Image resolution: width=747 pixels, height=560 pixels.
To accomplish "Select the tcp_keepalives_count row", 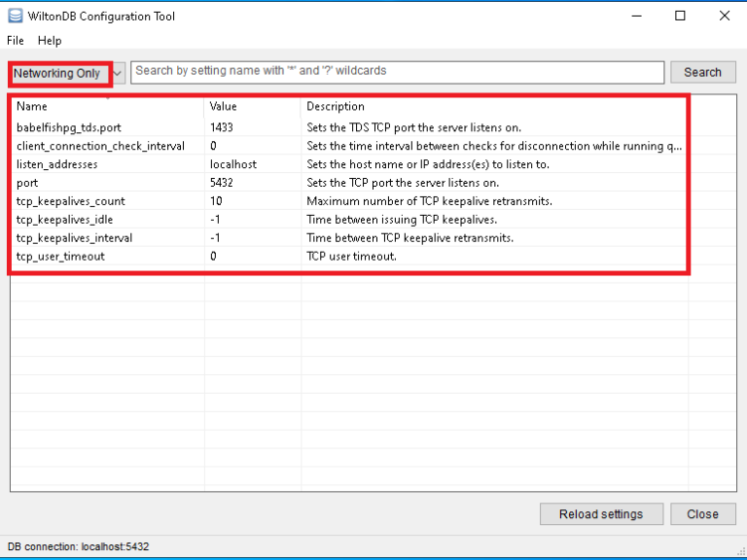I will (x=71, y=201).
